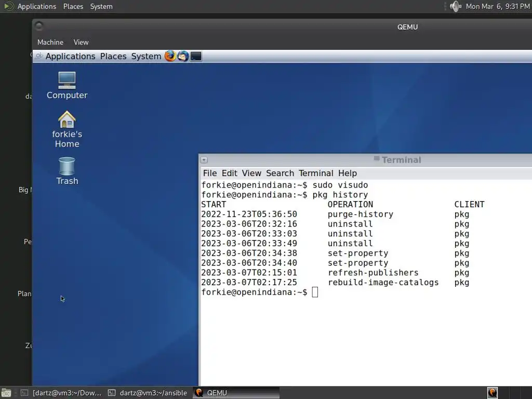This screenshot has width=532, height=399.
Task: Open host System menu
Action: tap(101, 6)
